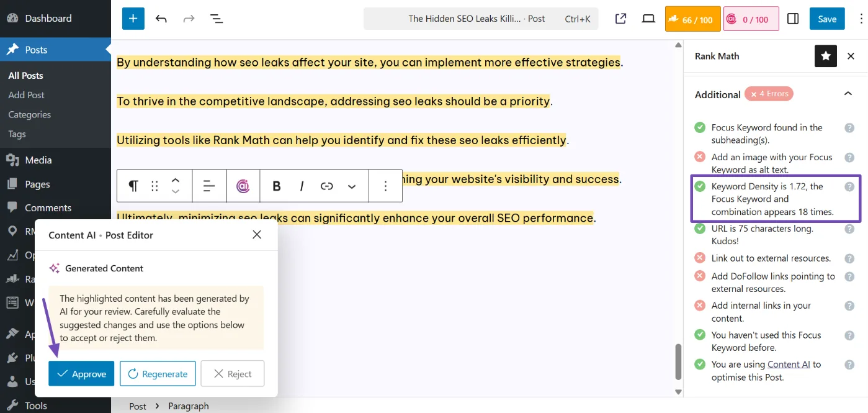
Task: Toggle the settings sidebar panel
Action: [792, 18]
